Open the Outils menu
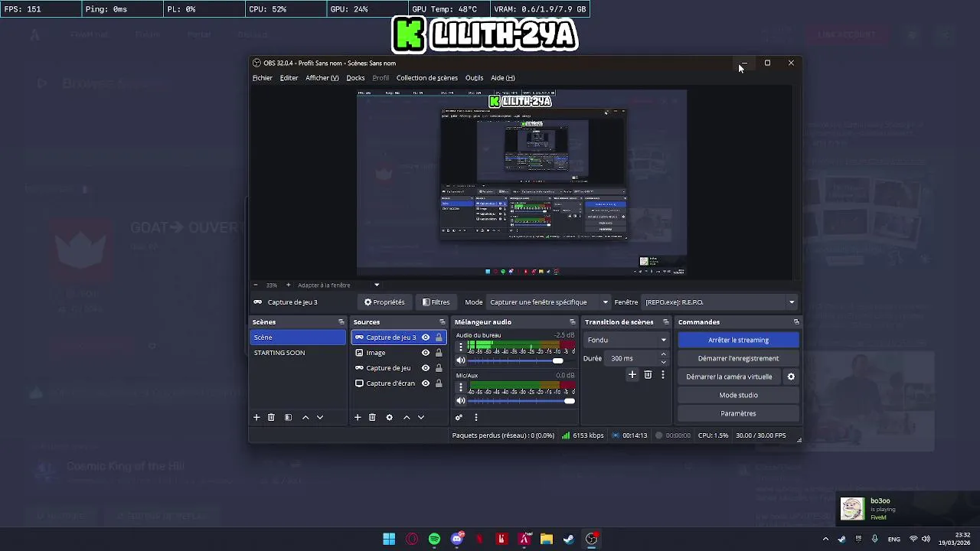 [474, 78]
